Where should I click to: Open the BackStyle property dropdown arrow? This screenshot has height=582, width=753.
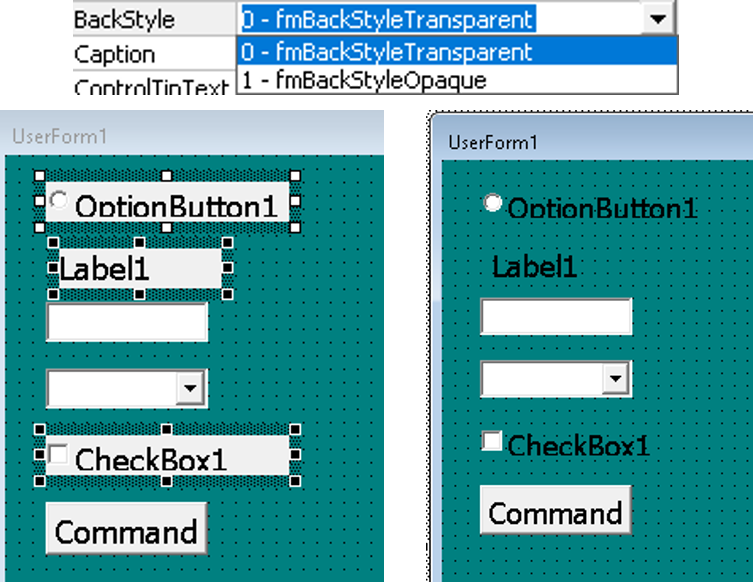pyautogui.click(x=657, y=19)
